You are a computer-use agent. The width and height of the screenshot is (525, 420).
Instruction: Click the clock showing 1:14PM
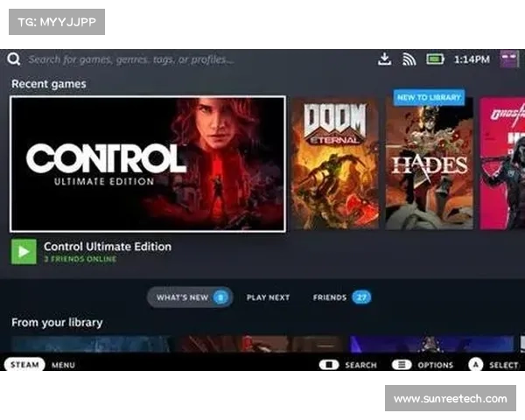(472, 59)
